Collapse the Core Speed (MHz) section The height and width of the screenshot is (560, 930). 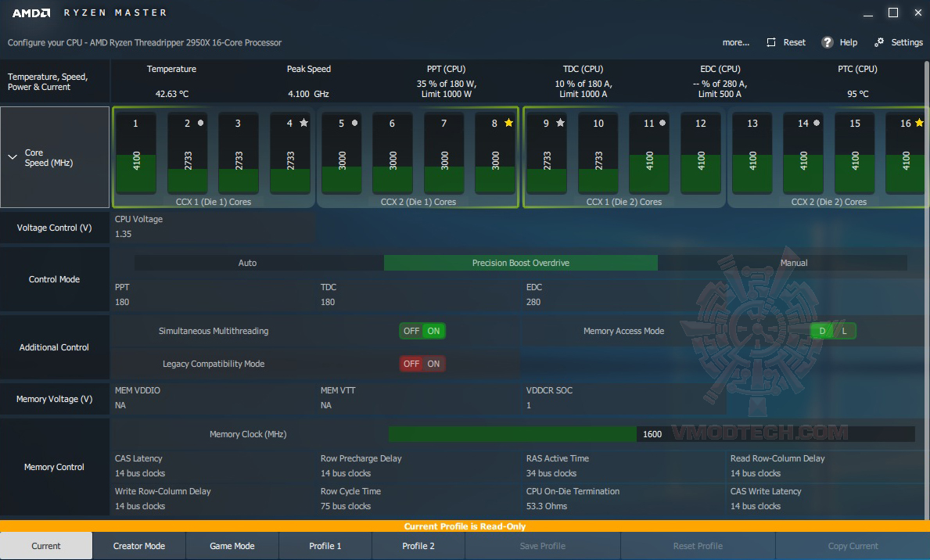pos(12,157)
